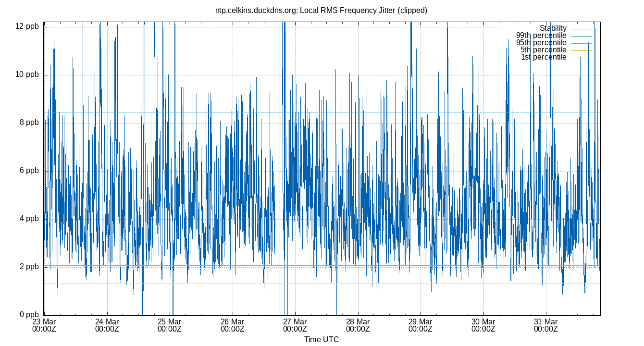This screenshot has width=644, height=346.
Task: Click the Time UTC axis label
Action: point(322,340)
